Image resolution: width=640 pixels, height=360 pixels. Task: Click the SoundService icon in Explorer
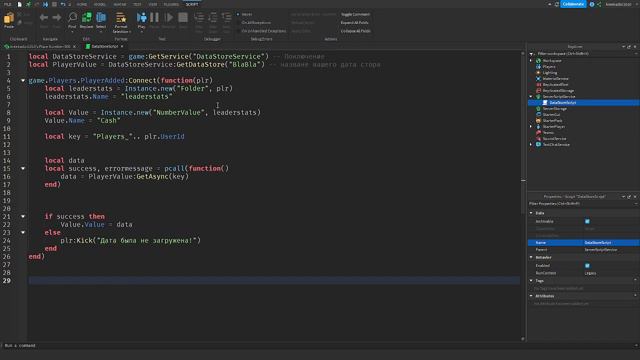click(x=538, y=138)
